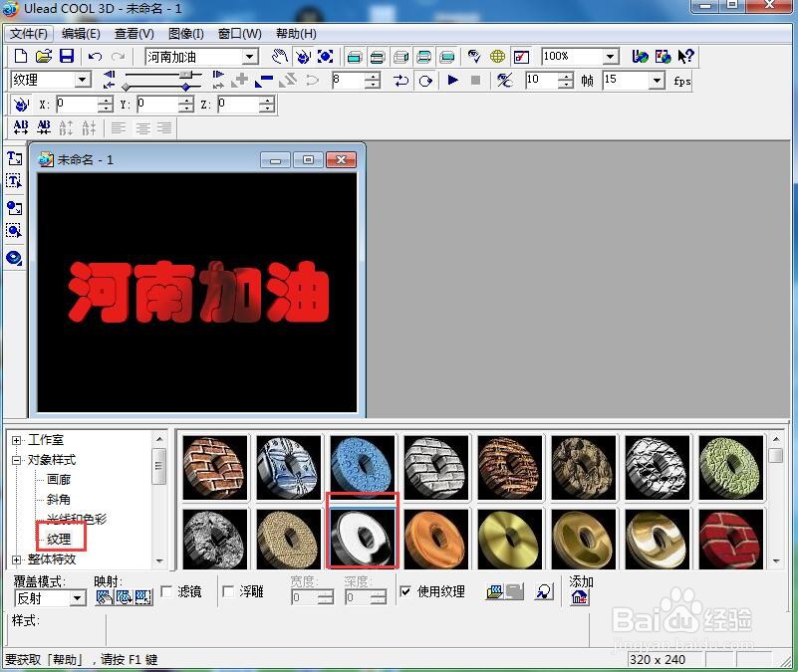The height and width of the screenshot is (672, 798).
Task: Click the Insert Graphics tool in left toolbar
Action: (x=14, y=208)
